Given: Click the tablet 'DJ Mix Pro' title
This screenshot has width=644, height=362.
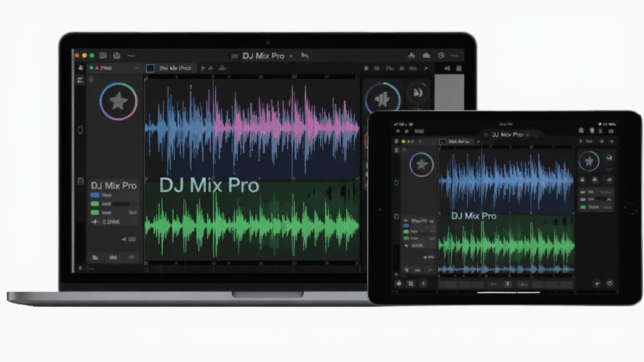Looking at the screenshot, I should (x=508, y=134).
